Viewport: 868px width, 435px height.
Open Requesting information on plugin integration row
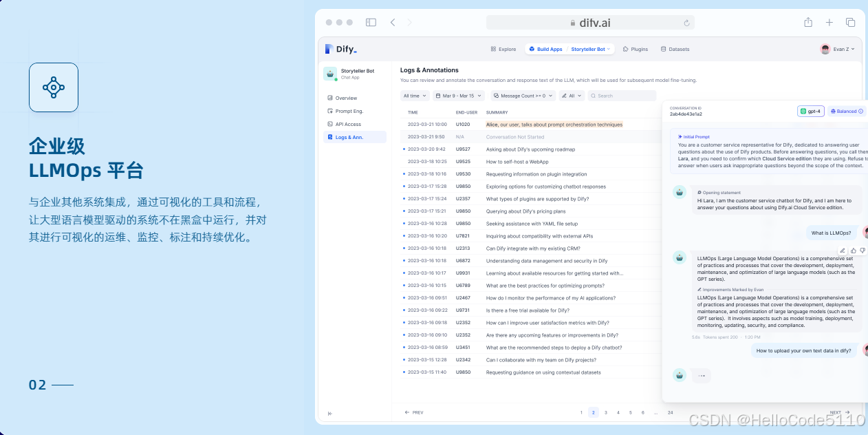click(531, 174)
